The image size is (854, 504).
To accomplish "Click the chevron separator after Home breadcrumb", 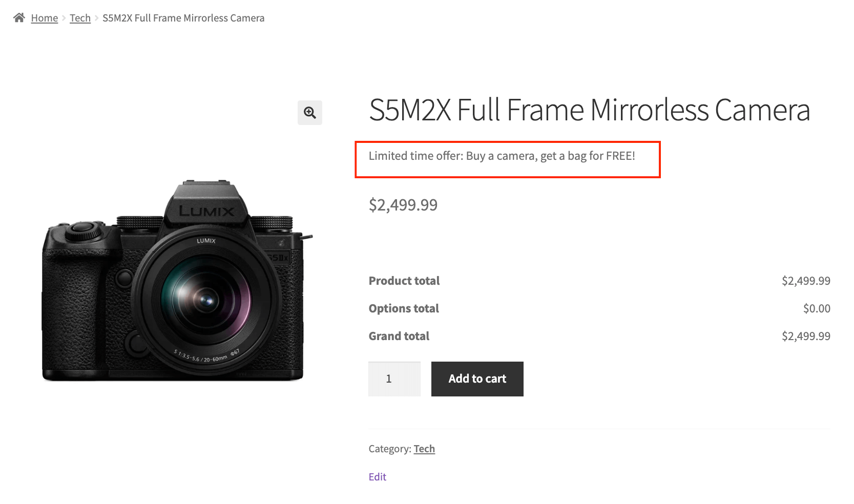I will (x=64, y=18).
